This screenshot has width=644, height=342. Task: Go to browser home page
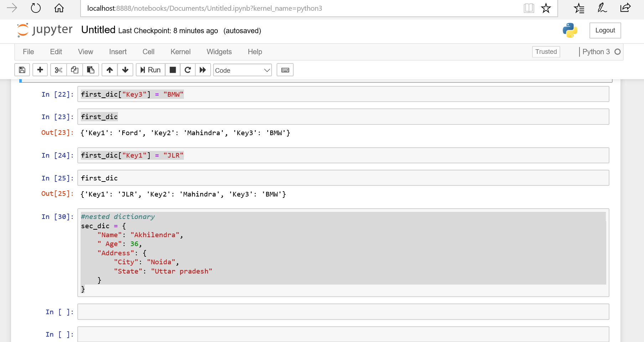point(59,8)
